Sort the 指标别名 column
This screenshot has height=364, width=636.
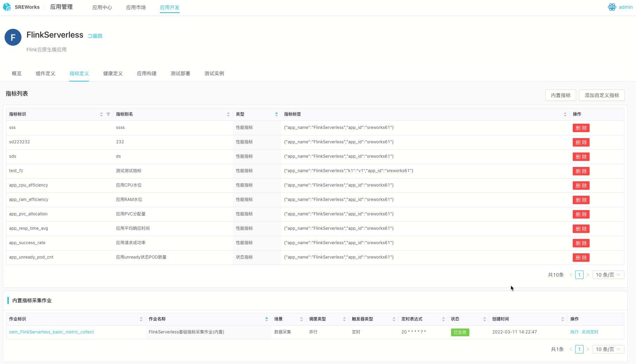point(228,114)
